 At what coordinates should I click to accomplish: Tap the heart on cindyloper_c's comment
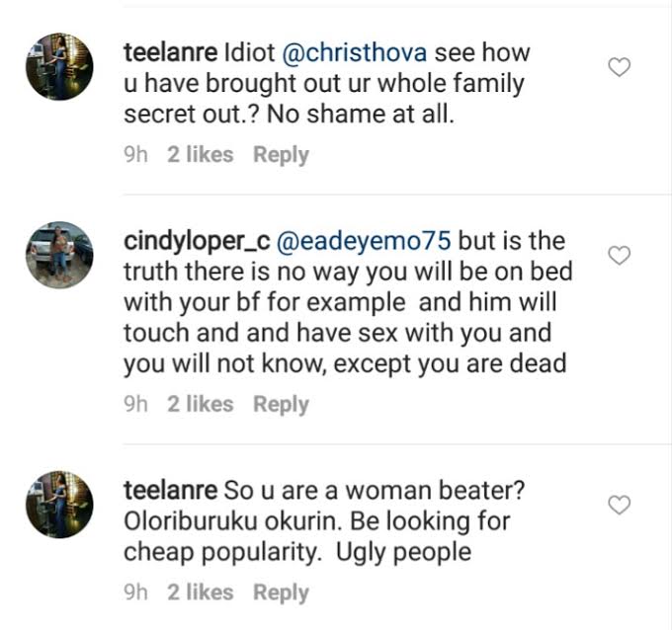pyautogui.click(x=619, y=257)
